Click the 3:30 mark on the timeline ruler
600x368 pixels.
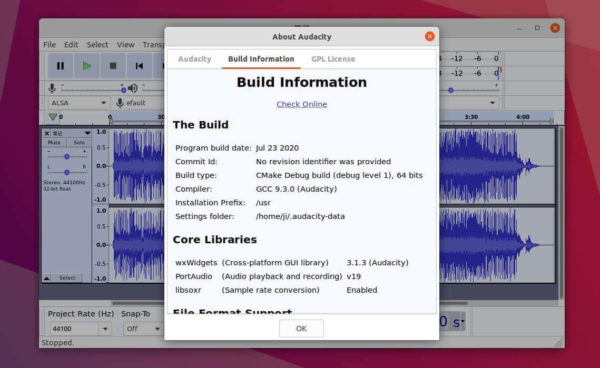point(471,117)
